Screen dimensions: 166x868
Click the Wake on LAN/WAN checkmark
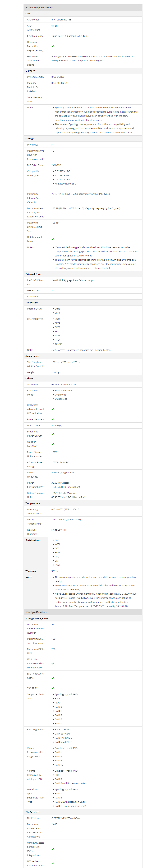(53, 444)
